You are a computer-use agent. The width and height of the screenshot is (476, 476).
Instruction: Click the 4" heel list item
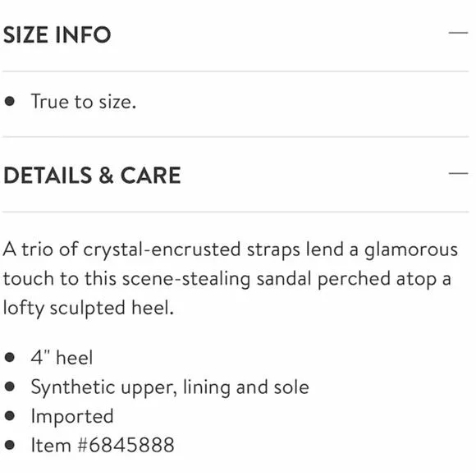click(x=62, y=357)
